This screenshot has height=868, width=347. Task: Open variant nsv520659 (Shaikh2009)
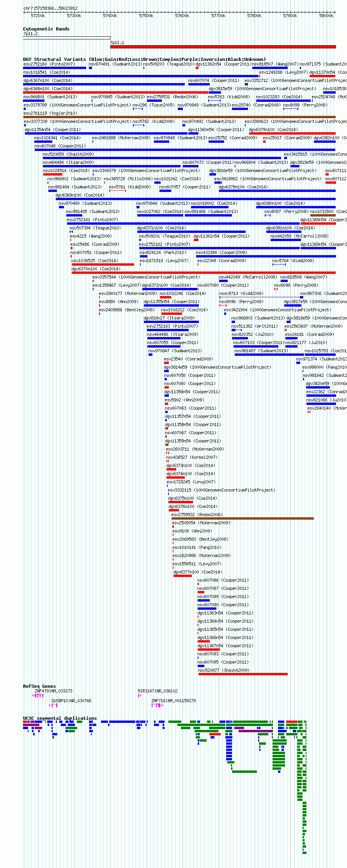tap(68, 154)
